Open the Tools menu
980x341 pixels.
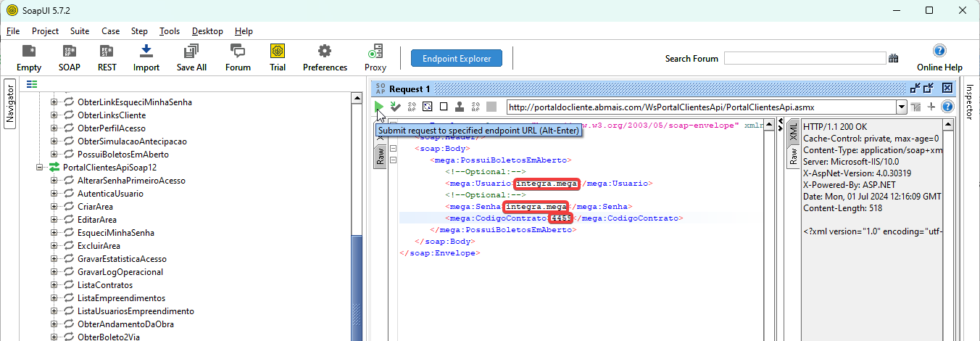point(170,31)
